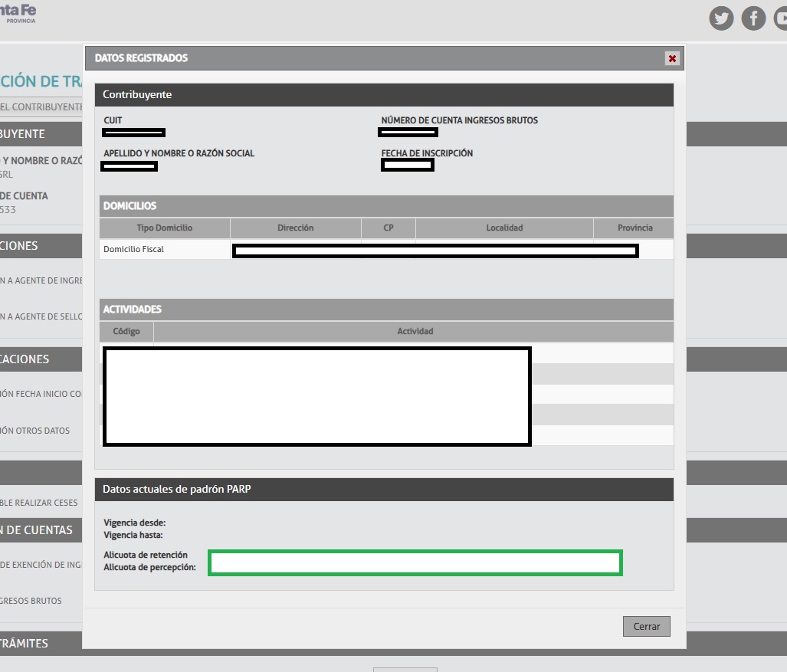
Task: Click the Vigencia desde label
Action: pyautogui.click(x=135, y=523)
